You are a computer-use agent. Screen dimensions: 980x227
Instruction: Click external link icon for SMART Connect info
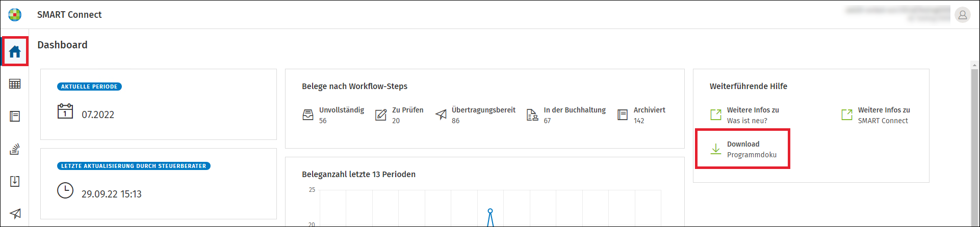pyautogui.click(x=847, y=115)
